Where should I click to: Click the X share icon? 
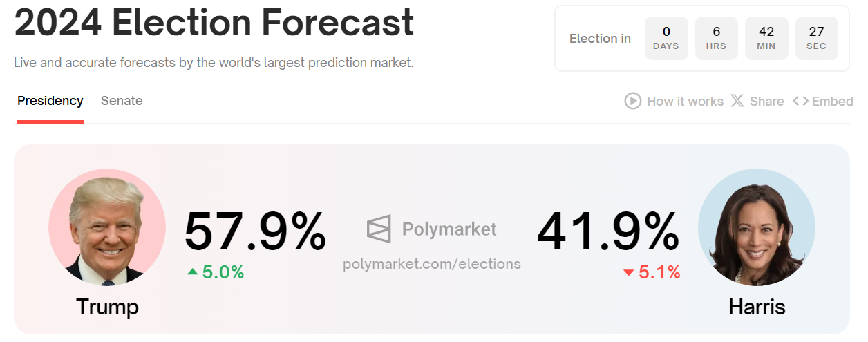[737, 102]
